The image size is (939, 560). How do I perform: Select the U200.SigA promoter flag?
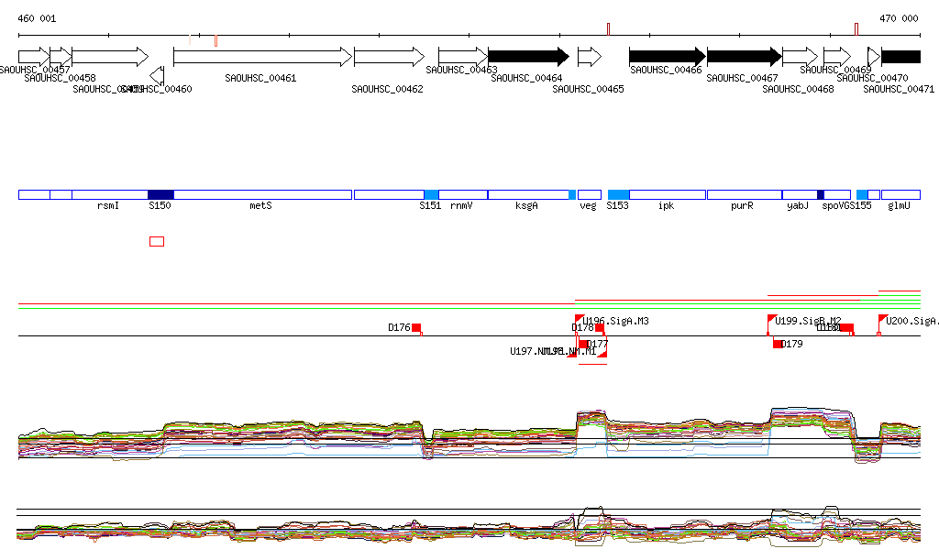point(882,320)
